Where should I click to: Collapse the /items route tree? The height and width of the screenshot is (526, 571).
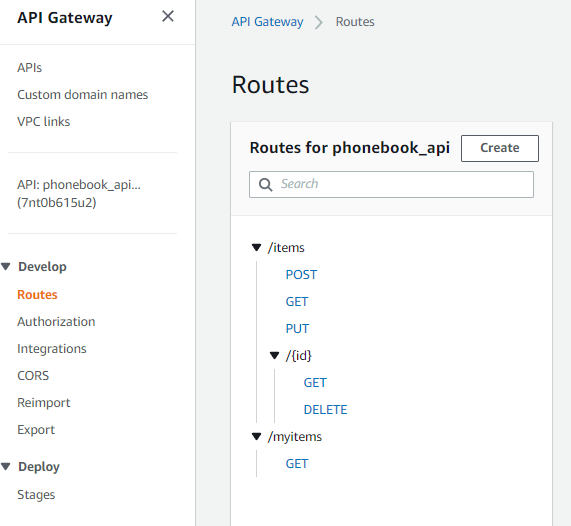[256, 248]
